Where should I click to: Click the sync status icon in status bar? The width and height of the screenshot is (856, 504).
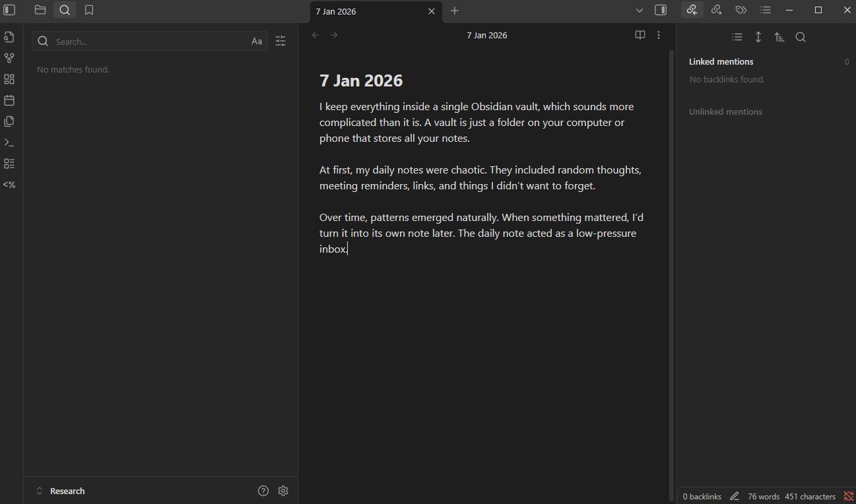point(849,496)
